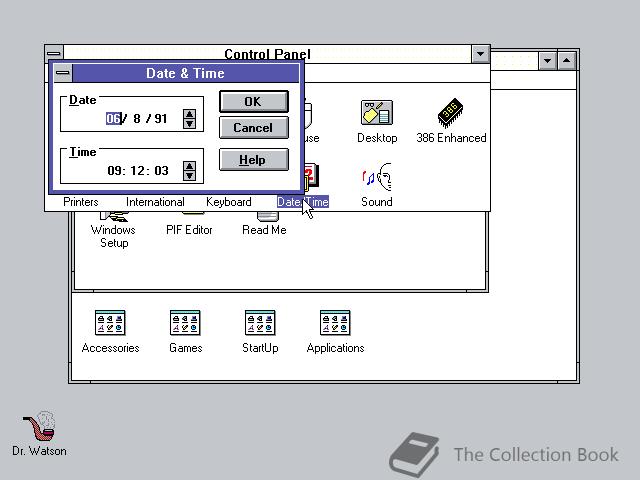
Task: Select the Keyboard label
Action: tap(229, 202)
